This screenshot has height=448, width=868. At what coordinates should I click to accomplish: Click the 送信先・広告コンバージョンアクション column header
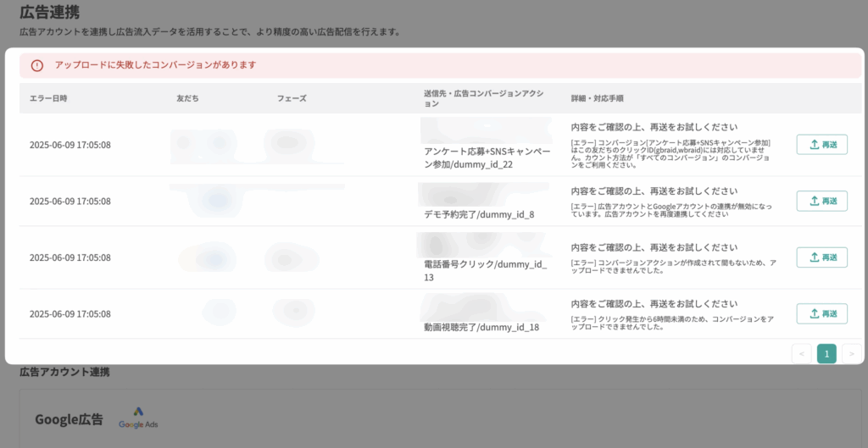(483, 98)
